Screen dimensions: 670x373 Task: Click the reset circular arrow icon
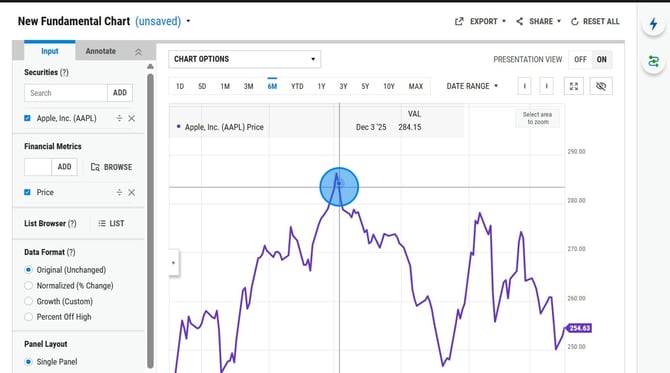575,21
